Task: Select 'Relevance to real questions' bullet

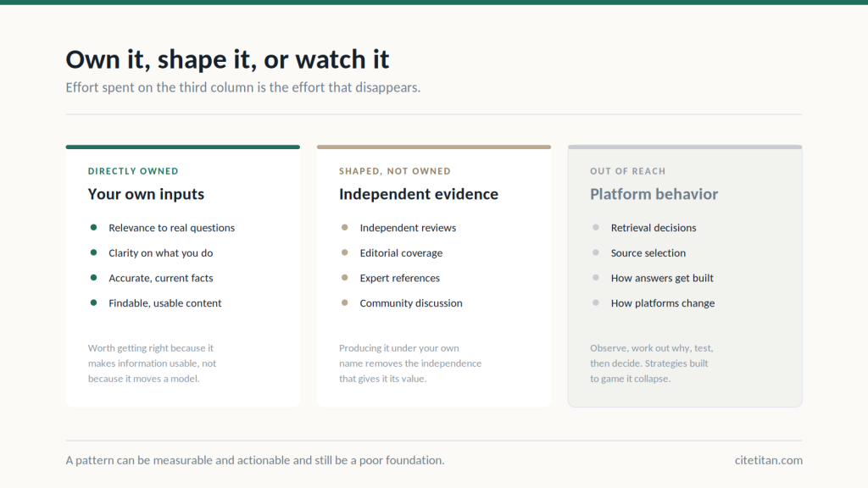Action: [171, 227]
